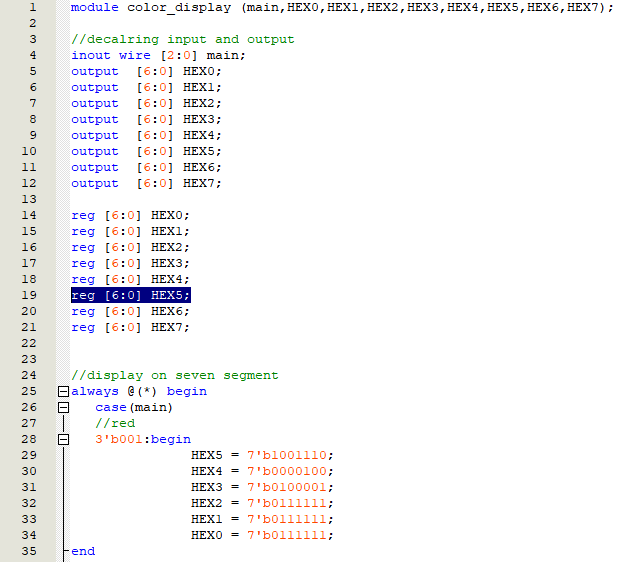
Task: Click the end keyword on line 35
Action: pos(83,551)
